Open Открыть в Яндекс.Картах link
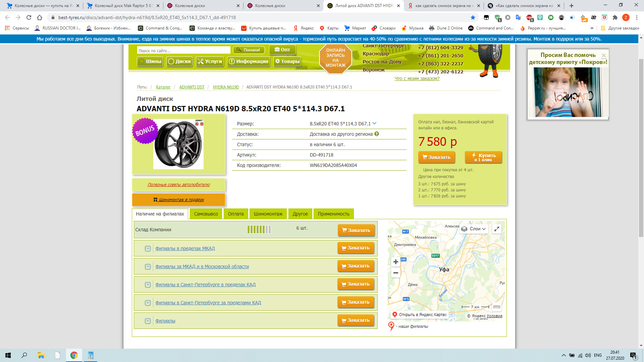Screen dimensions: 644x362 coord(419,315)
